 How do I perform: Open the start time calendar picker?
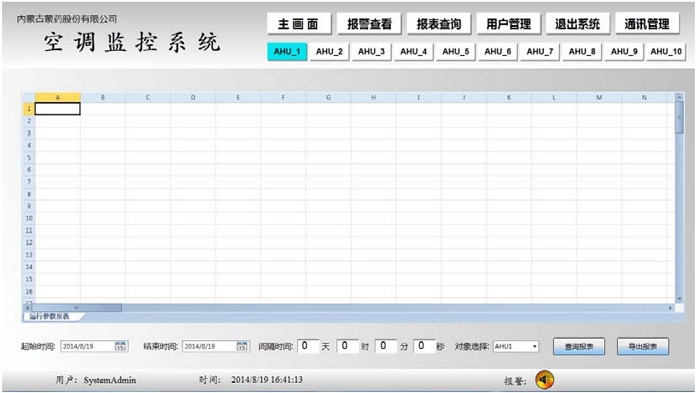click(121, 346)
